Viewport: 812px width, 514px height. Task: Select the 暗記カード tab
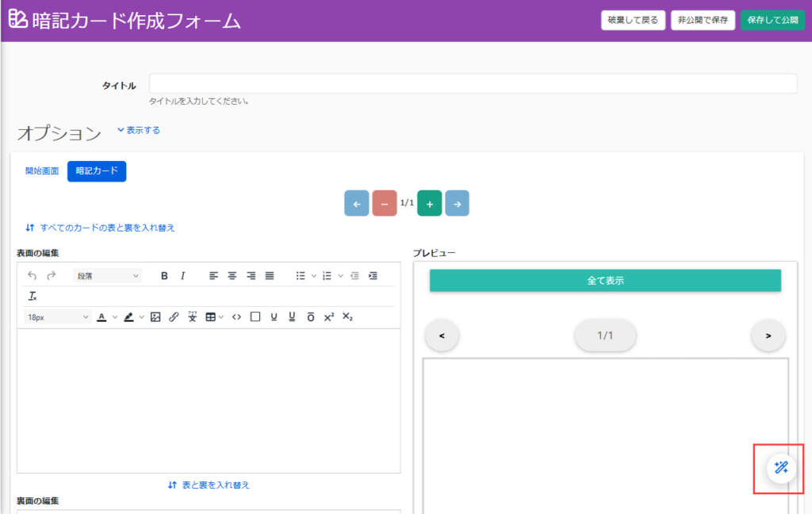97,171
